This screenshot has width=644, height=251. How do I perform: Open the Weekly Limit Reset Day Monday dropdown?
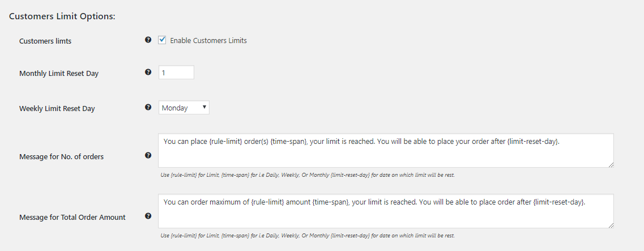(184, 108)
